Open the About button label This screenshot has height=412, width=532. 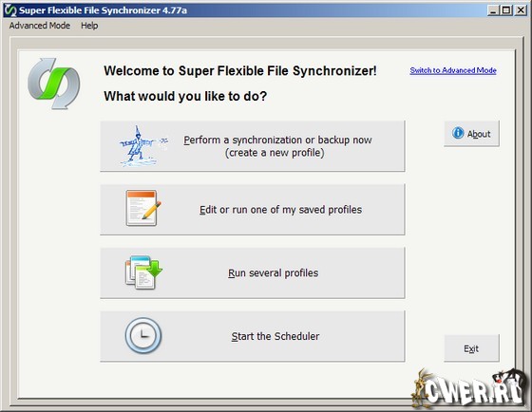click(x=479, y=134)
